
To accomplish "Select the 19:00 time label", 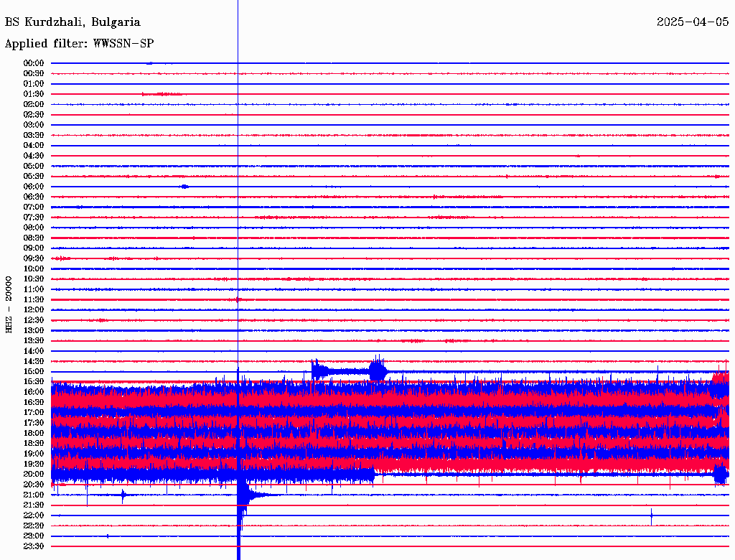I will (x=34, y=454).
